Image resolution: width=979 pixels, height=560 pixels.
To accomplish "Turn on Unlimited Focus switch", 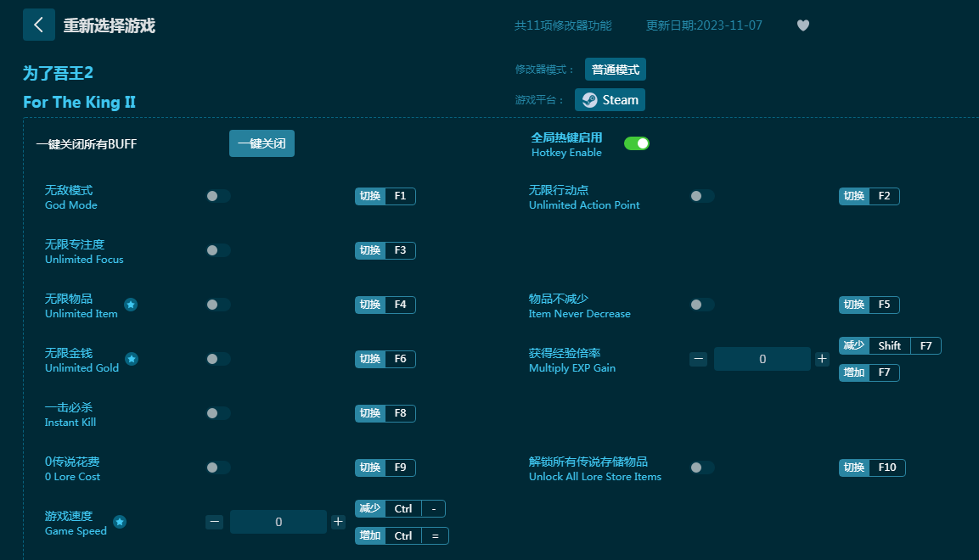I will (218, 250).
